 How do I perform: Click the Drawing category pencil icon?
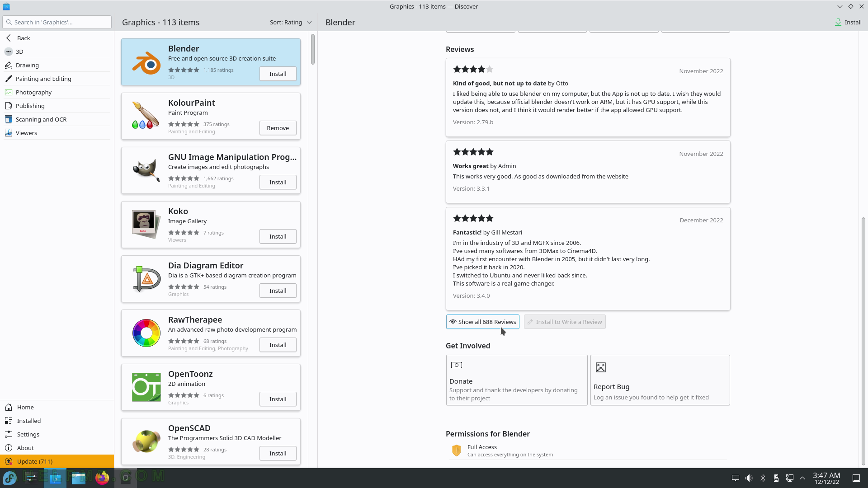9,65
